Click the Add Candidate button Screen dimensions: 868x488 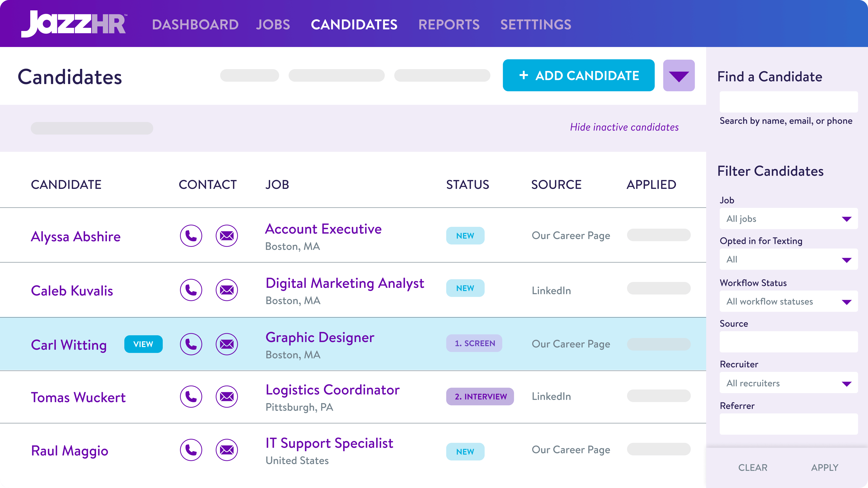pyautogui.click(x=579, y=75)
